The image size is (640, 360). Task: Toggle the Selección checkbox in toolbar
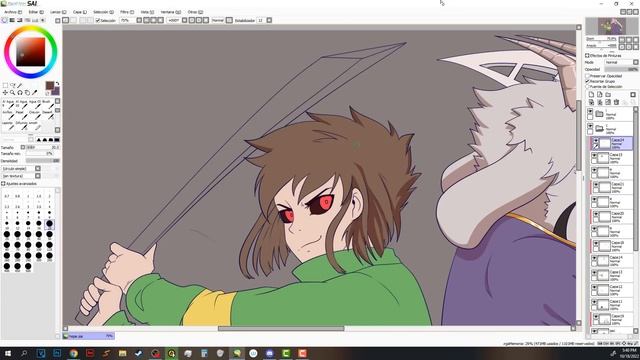[98, 20]
